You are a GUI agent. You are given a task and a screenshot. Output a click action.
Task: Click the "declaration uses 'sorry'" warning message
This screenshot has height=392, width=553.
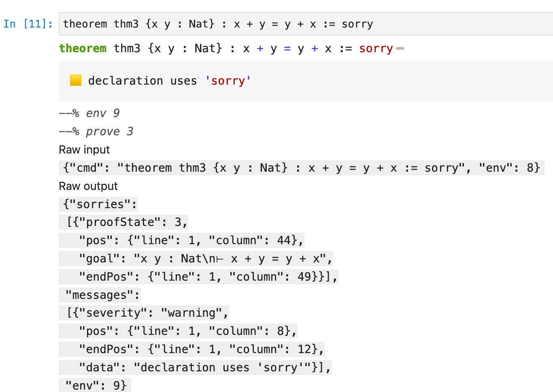click(x=170, y=81)
